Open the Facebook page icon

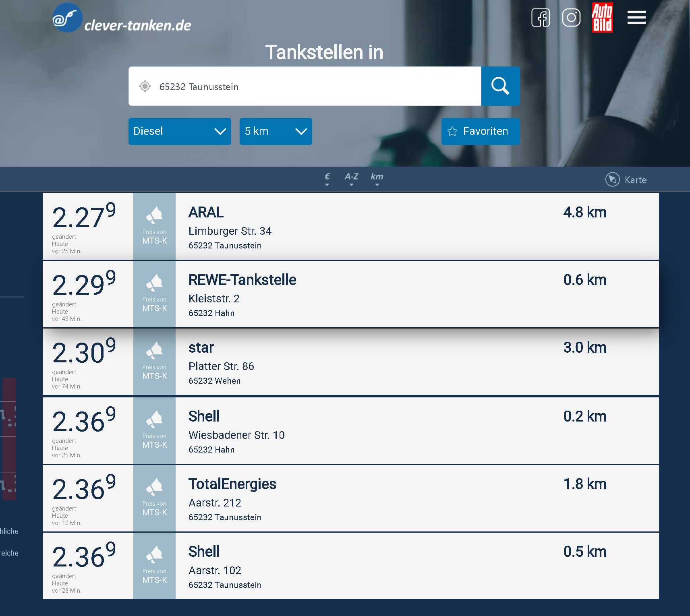pyautogui.click(x=541, y=18)
